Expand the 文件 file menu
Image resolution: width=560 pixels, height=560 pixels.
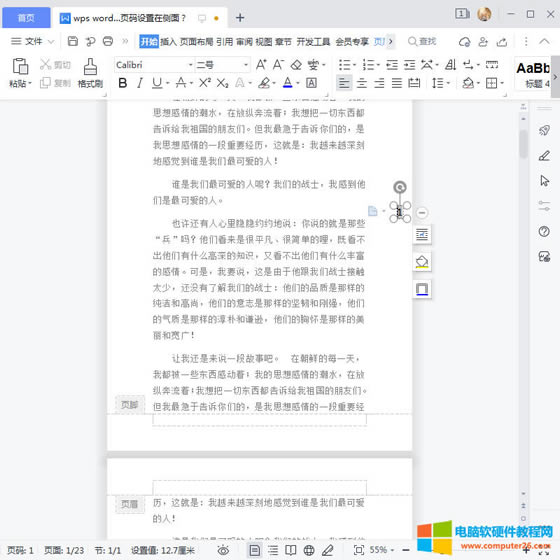click(32, 41)
